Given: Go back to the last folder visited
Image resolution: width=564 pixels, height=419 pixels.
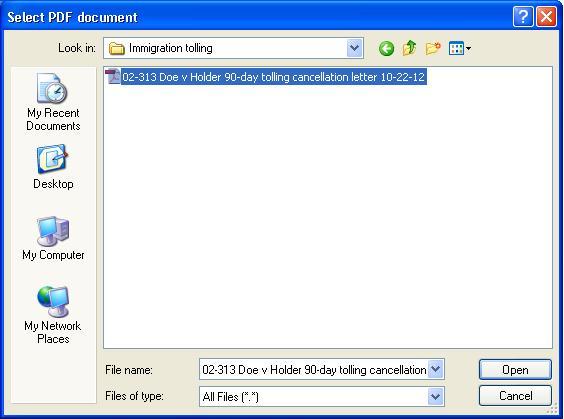Looking at the screenshot, I should 386,48.
